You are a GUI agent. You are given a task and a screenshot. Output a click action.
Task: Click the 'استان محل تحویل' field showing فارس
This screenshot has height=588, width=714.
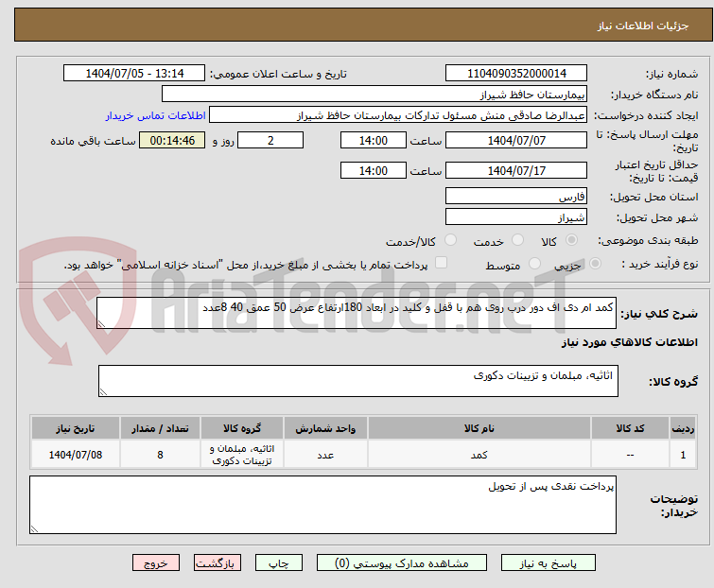[516, 197]
